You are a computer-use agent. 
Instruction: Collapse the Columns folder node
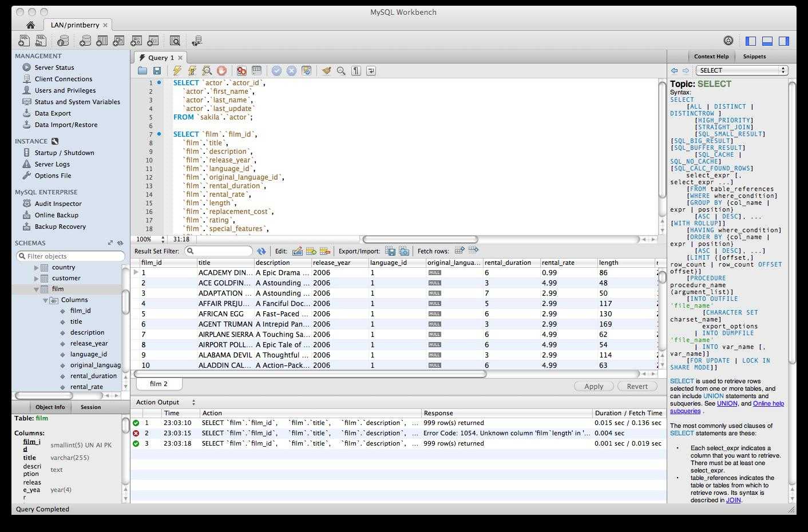[x=45, y=300]
